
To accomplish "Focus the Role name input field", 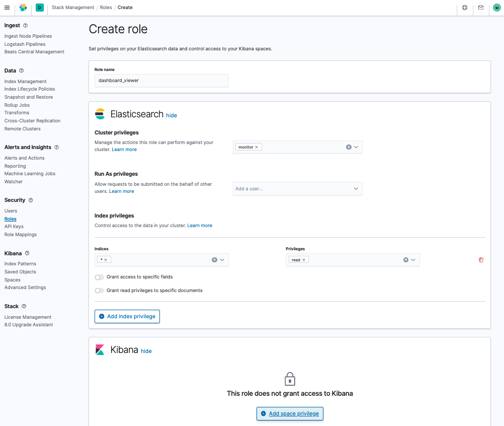I will [161, 81].
